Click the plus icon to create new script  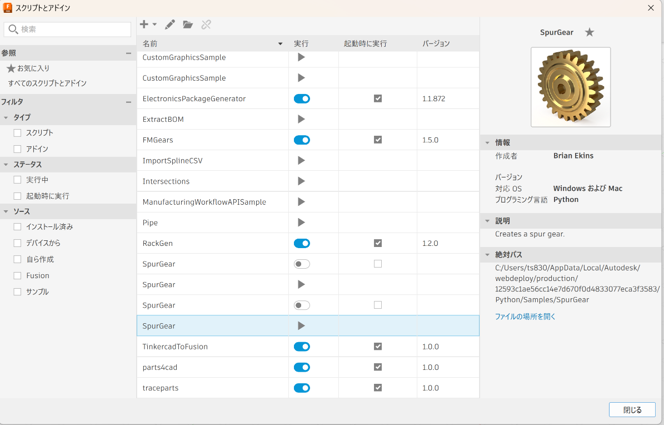144,25
